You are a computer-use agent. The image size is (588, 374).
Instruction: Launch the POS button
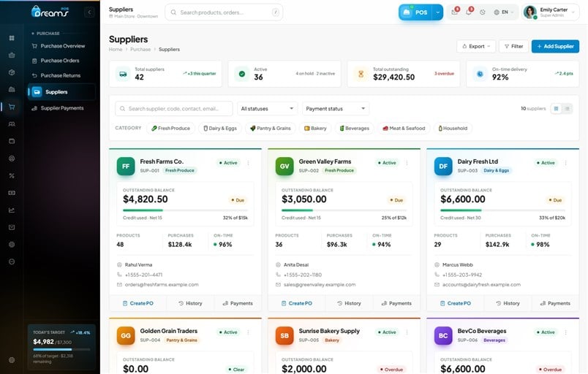(x=415, y=12)
